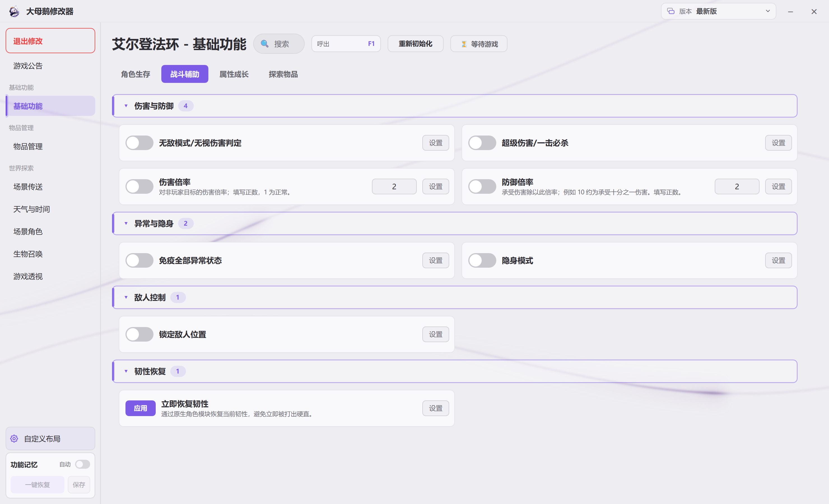Open 游戏透视 sidebar item
Screen dimensions: 829x504
point(50,277)
